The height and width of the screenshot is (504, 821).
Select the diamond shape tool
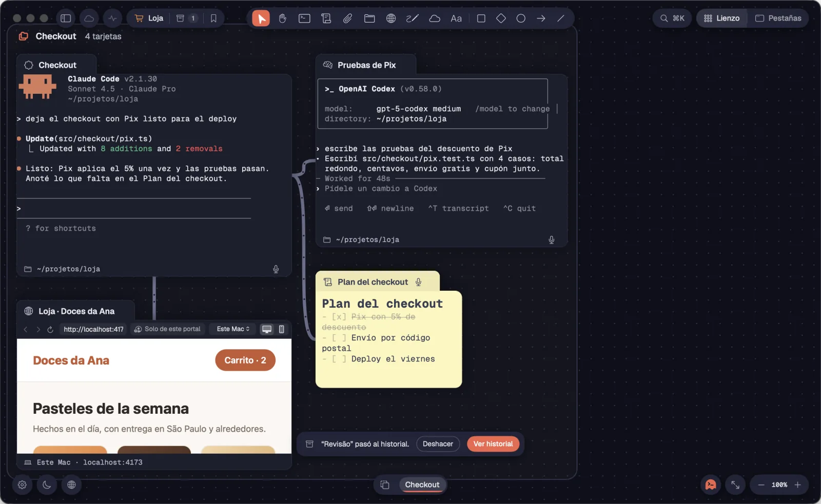(x=501, y=18)
